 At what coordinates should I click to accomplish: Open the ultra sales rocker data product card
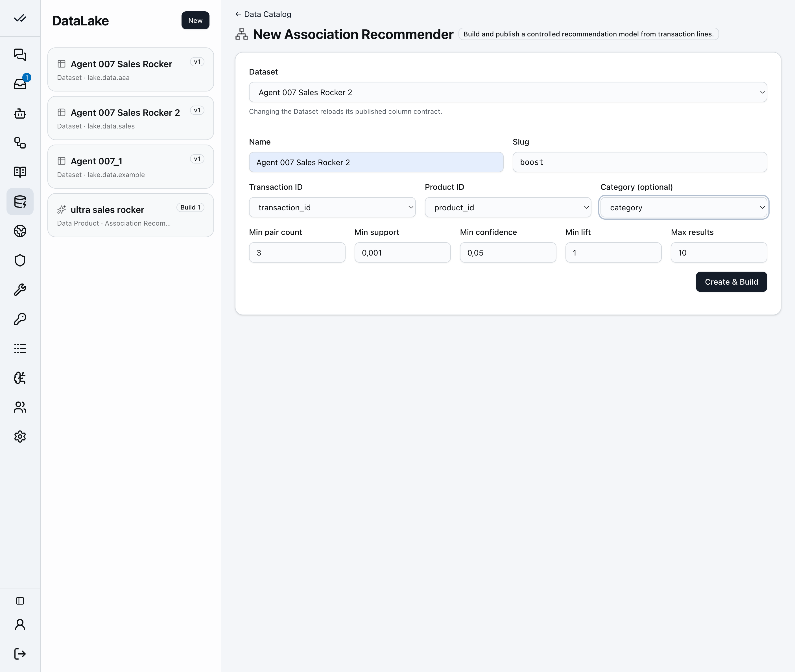pyautogui.click(x=131, y=215)
